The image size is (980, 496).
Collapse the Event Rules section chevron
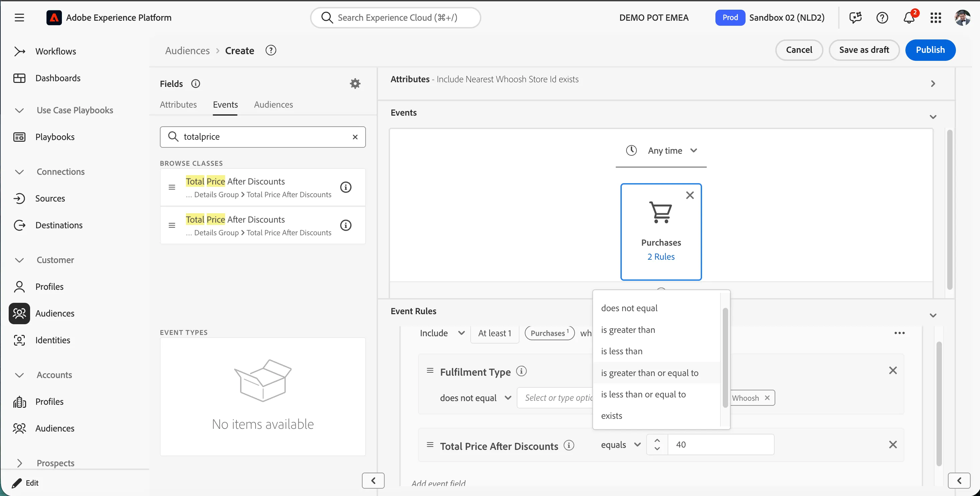(x=933, y=316)
